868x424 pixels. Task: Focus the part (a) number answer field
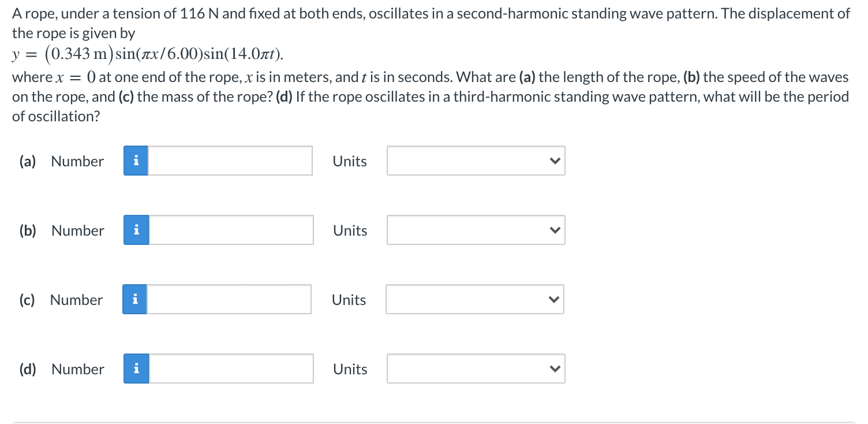point(230,161)
